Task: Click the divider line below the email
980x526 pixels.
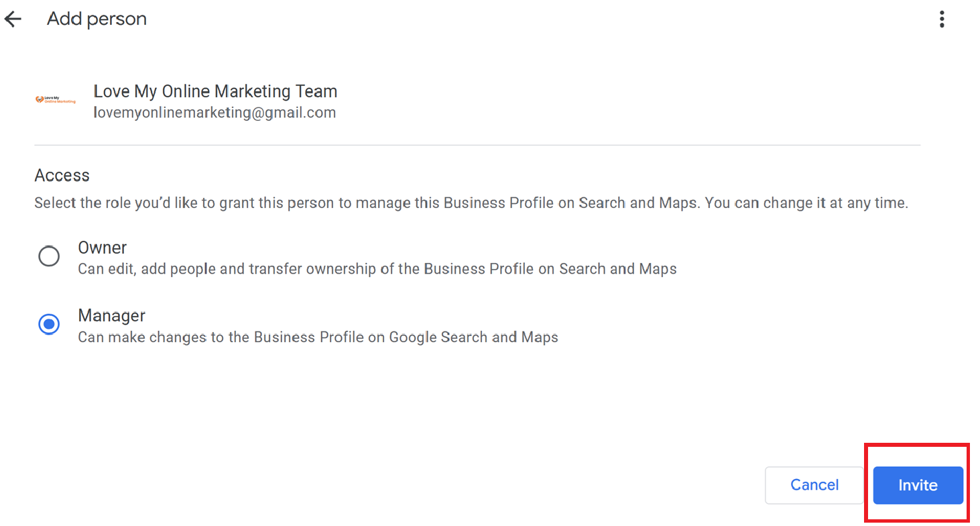Action: point(477,145)
